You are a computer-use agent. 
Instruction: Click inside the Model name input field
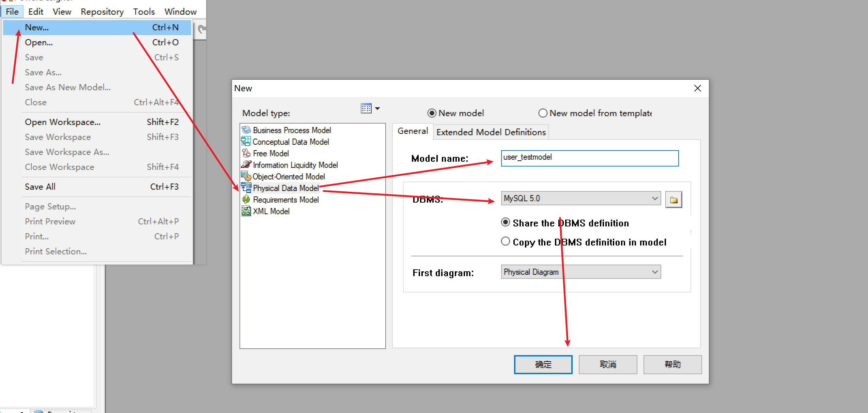(589, 158)
